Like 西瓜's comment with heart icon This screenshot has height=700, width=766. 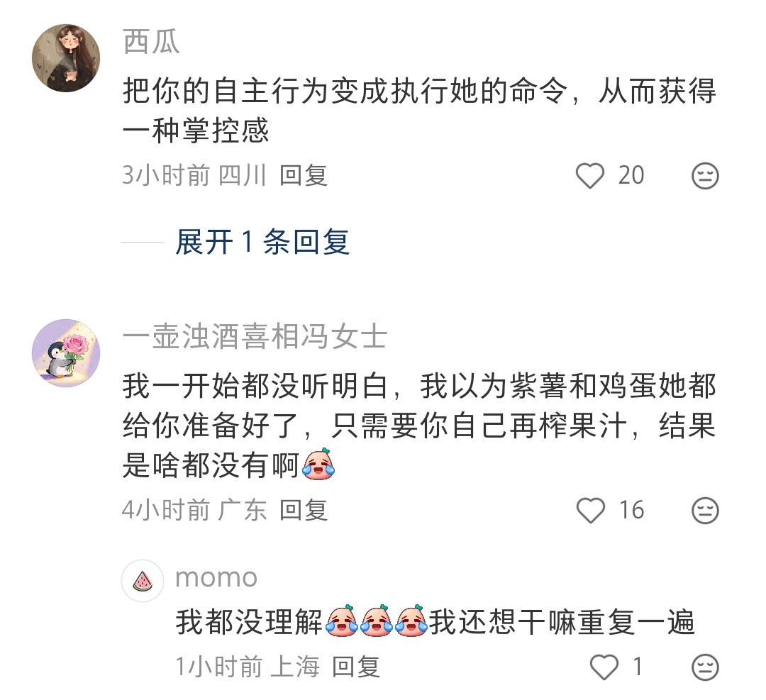590,176
